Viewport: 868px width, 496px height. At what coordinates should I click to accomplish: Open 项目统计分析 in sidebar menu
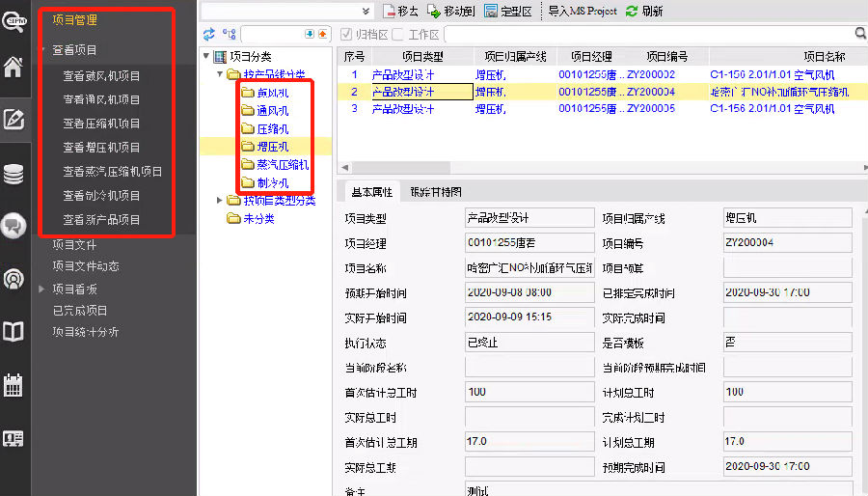coord(85,332)
